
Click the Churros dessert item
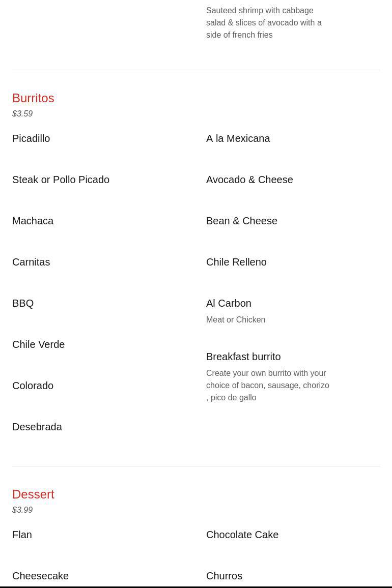[224, 576]
